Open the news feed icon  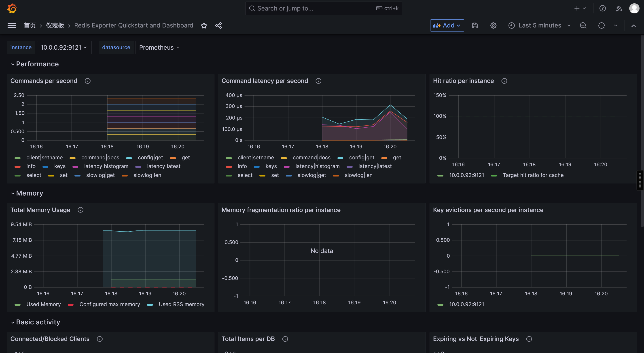pos(619,8)
